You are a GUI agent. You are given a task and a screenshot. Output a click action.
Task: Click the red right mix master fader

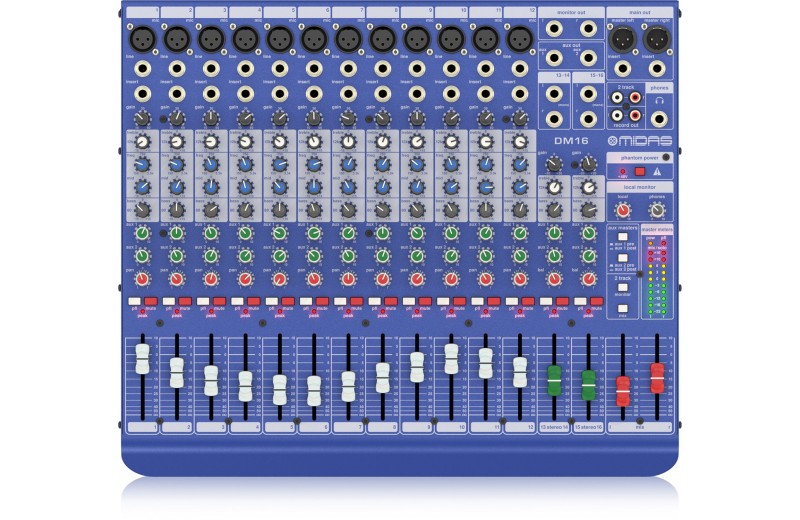(x=657, y=378)
